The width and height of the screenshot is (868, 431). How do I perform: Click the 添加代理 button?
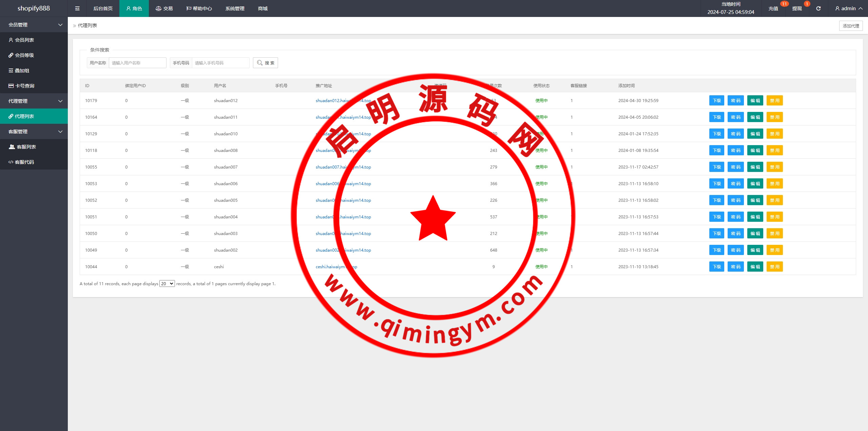point(851,26)
